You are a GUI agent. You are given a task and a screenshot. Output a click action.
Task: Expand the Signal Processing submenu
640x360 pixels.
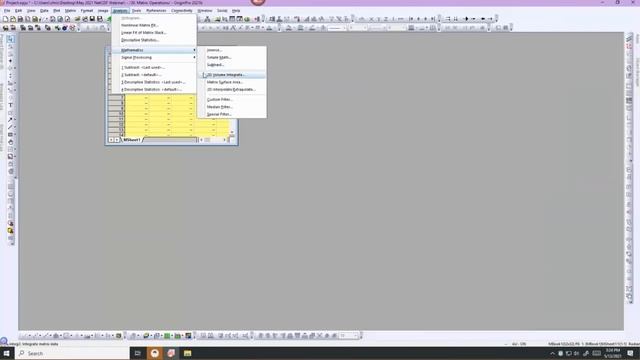(154, 58)
